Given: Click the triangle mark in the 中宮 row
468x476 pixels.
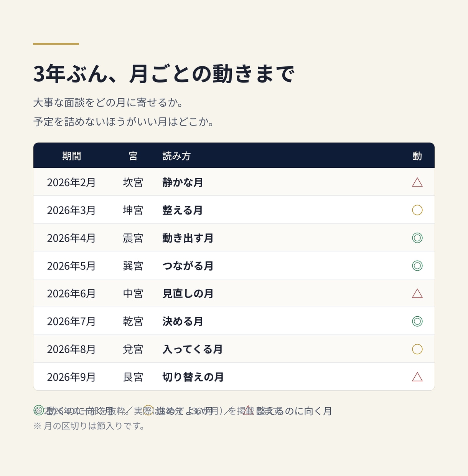Looking at the screenshot, I should point(417,294).
